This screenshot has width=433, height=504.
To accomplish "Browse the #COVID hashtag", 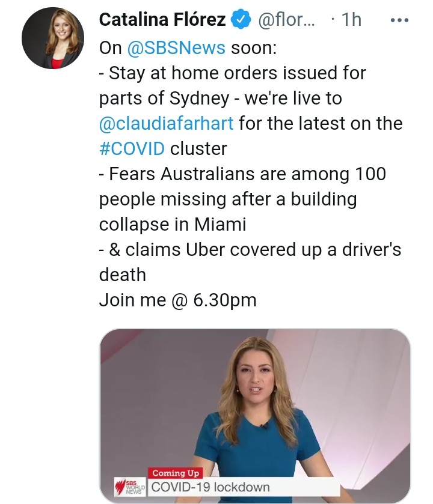I will click(x=132, y=148).
